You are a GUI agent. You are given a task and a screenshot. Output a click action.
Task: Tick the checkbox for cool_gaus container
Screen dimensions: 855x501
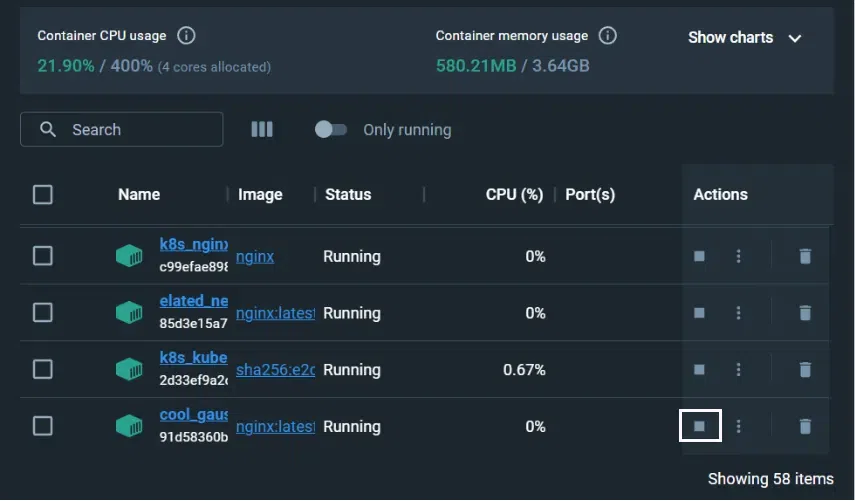pos(43,426)
